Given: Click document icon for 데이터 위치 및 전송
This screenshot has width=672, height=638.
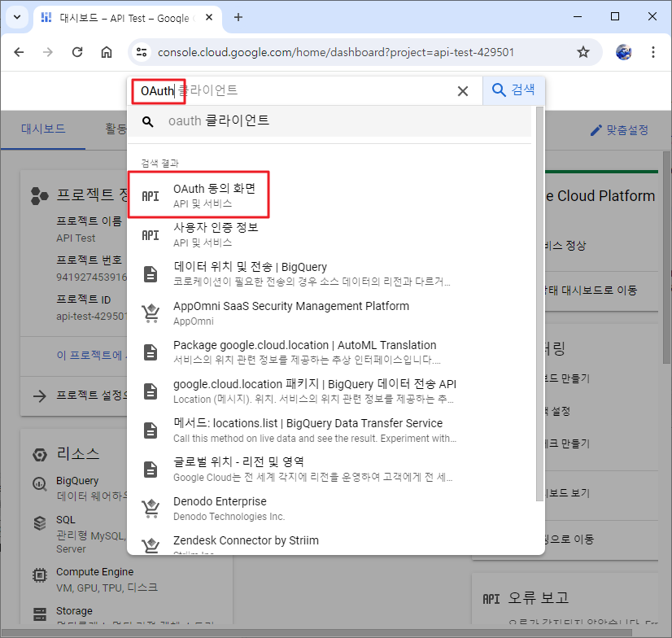Looking at the screenshot, I should click(151, 274).
